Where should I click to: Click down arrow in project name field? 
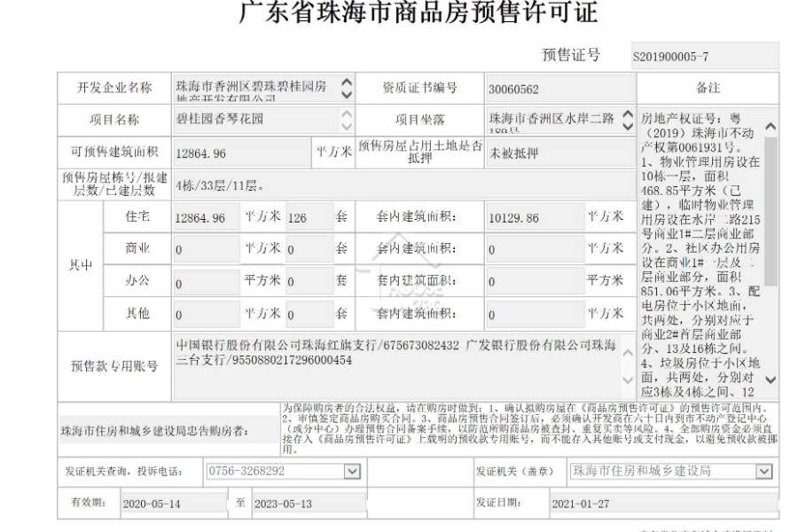pos(347,126)
